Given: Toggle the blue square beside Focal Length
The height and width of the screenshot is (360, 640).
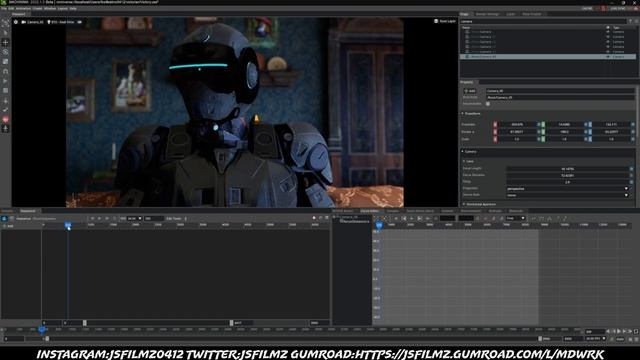Looking at the screenshot, I should pyautogui.click(x=631, y=169).
